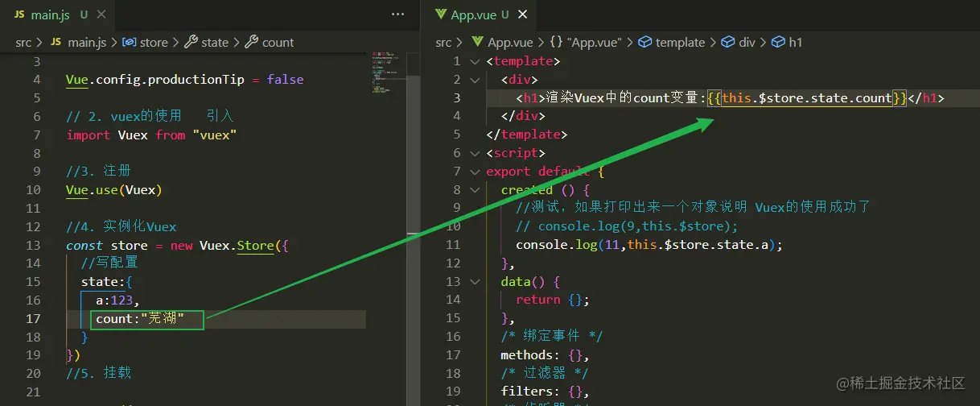
Task: Click the comment "// 2. vuex的使用 引入"
Action: click(x=149, y=116)
